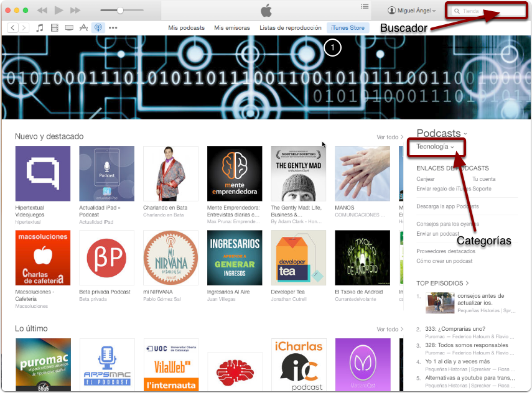Focus the Tienda search field
This screenshot has height=393, width=532.
pyautogui.click(x=488, y=11)
